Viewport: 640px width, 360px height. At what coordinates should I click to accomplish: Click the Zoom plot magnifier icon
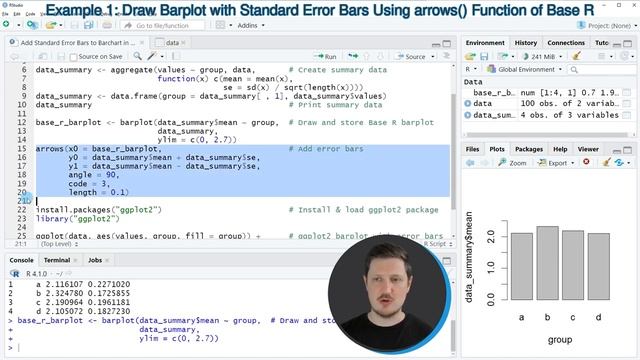[x=502, y=162]
